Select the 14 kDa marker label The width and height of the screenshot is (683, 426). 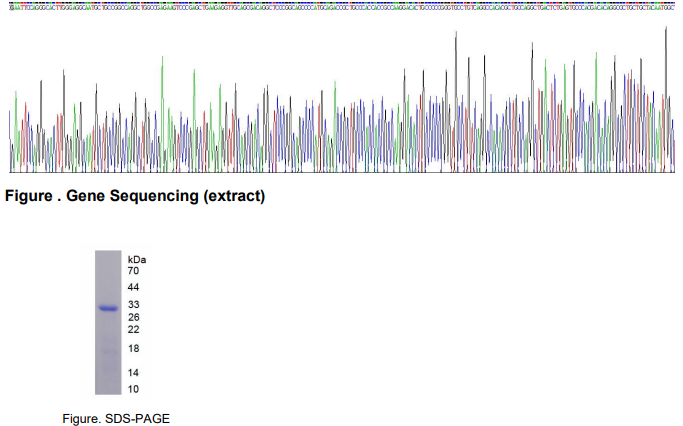point(134,372)
